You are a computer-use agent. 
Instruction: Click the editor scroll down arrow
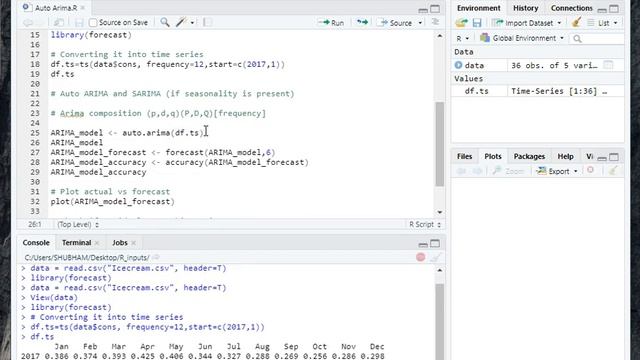[440, 212]
